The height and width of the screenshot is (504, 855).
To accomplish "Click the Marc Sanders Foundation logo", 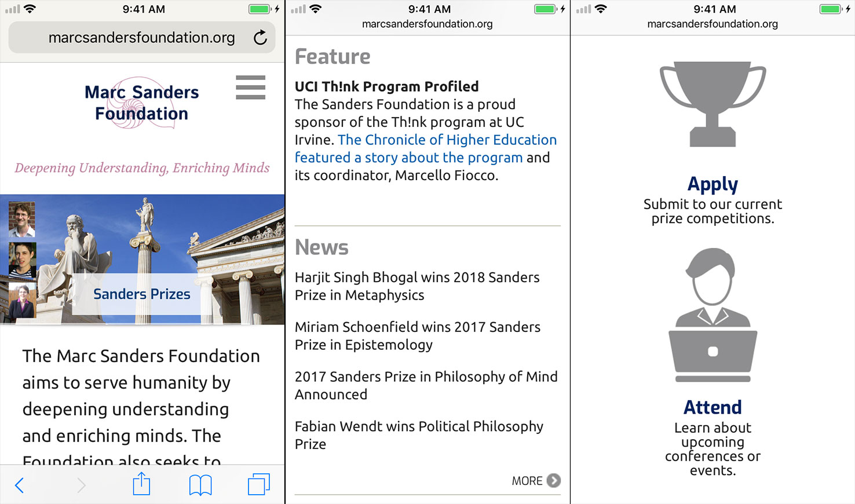I will 142,103.
